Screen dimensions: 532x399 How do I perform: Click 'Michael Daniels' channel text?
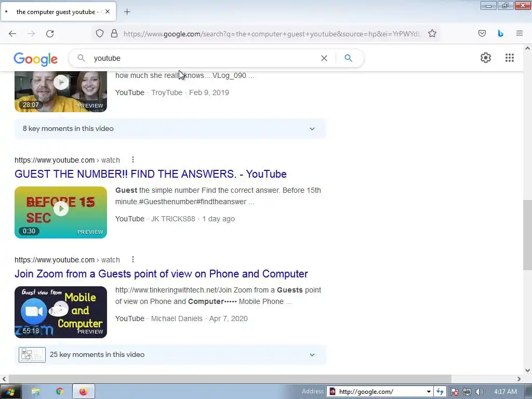click(x=177, y=318)
